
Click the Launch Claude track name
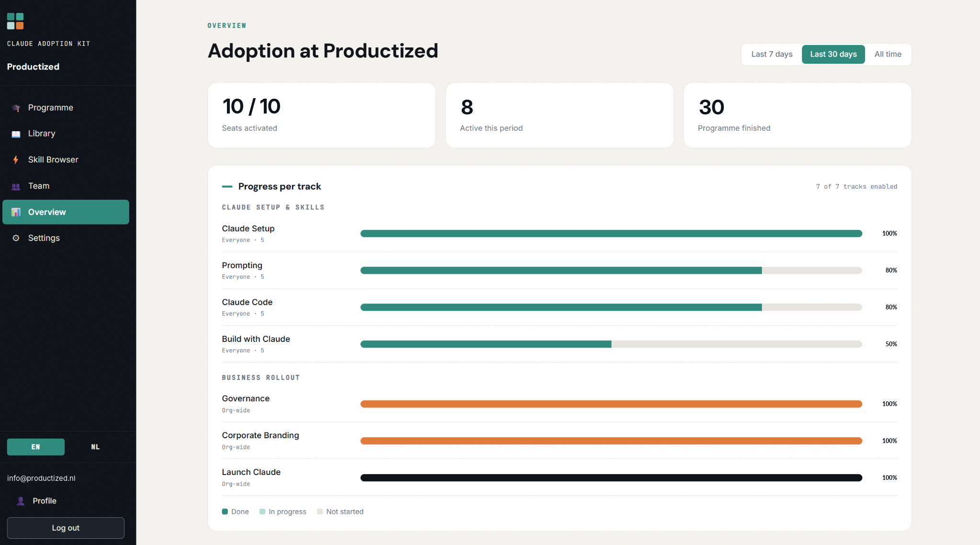pos(251,472)
